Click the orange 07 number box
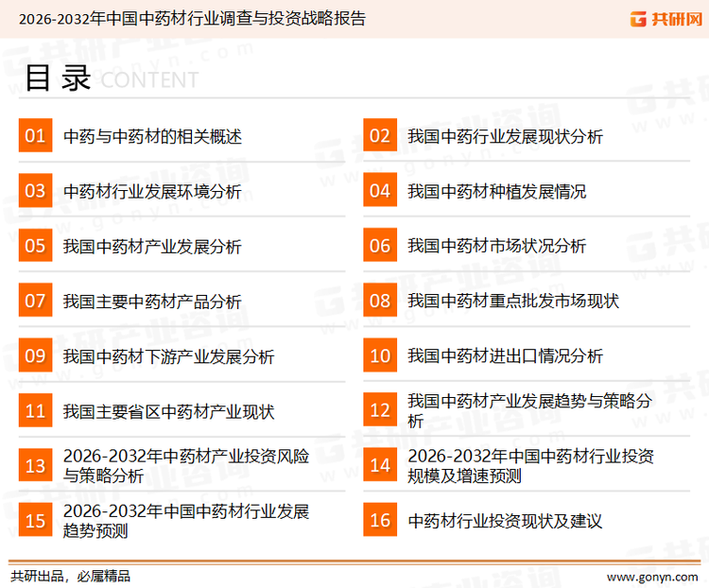 click(x=35, y=301)
